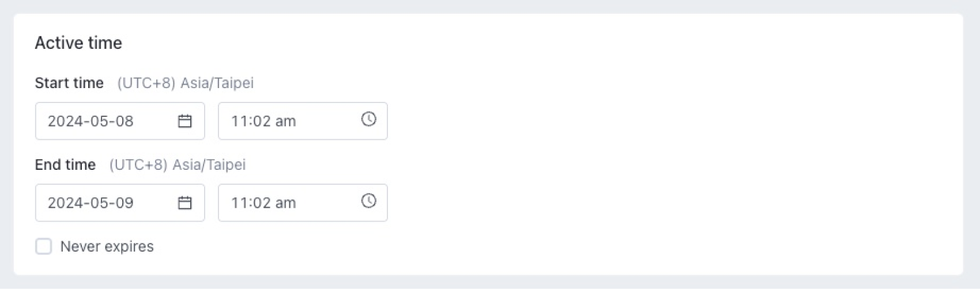Click the clock icon for end time
The image size is (980, 289).
[369, 201]
